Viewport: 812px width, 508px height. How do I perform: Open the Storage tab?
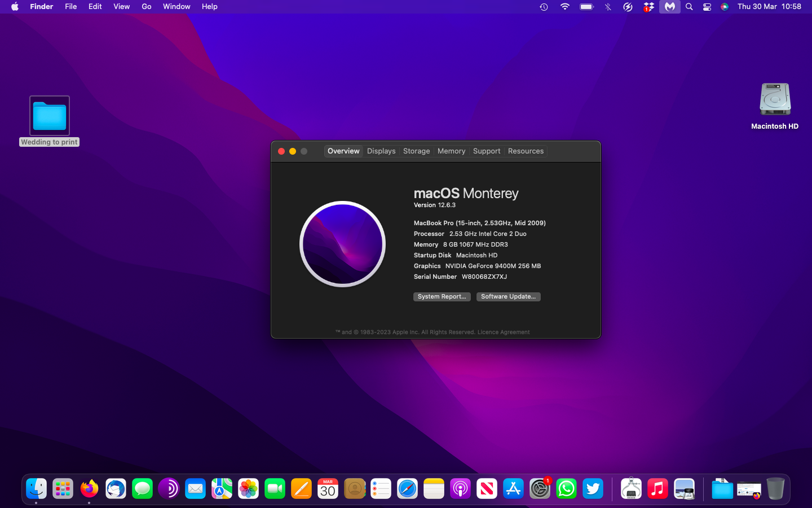[x=416, y=151]
